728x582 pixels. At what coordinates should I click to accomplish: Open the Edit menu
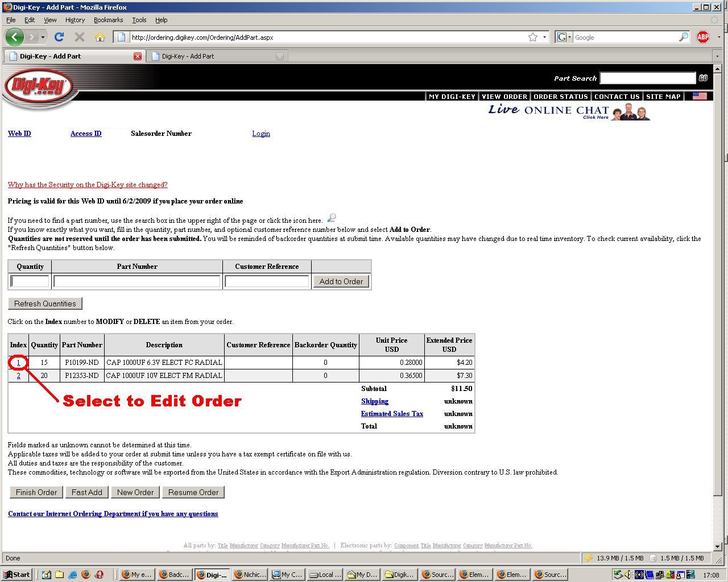coord(30,20)
